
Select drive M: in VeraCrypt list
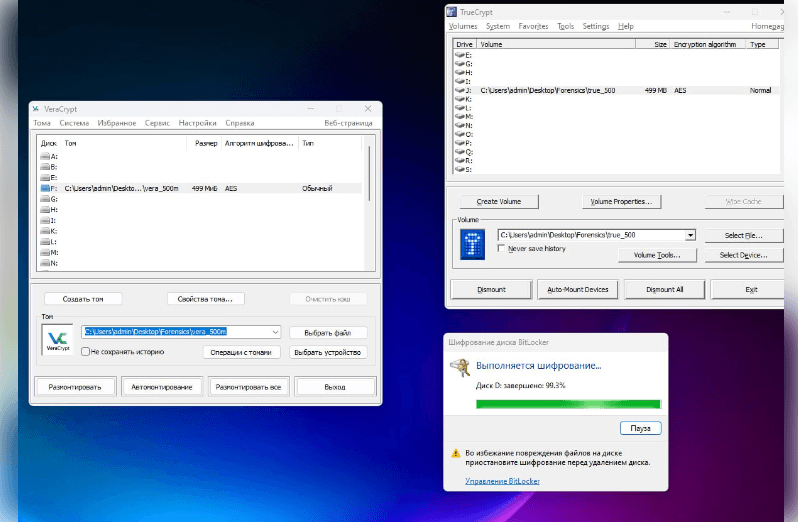point(201,252)
